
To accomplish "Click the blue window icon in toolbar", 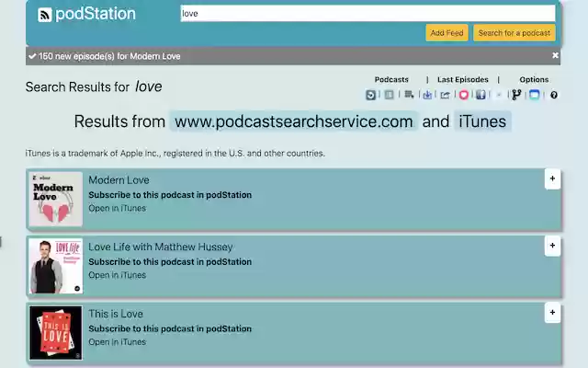I will point(535,95).
